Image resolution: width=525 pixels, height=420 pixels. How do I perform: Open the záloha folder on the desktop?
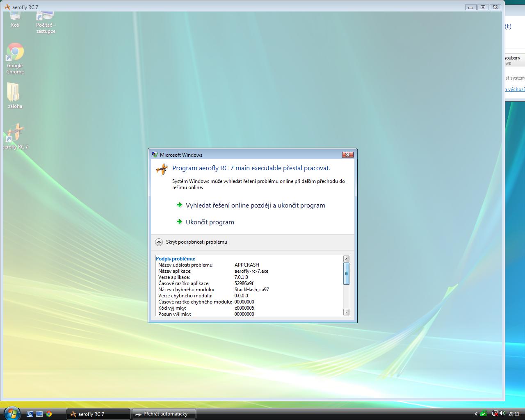point(15,96)
